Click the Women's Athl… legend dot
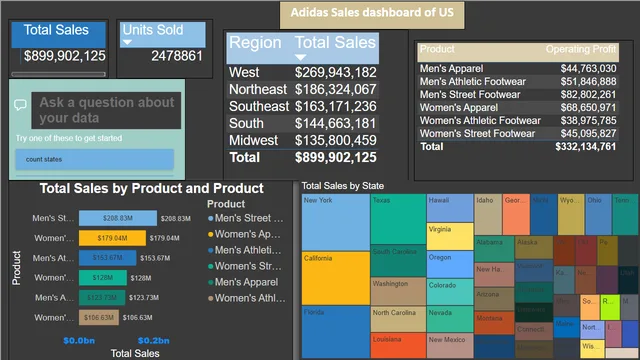Image resolution: width=640 pixels, height=360 pixels. [x=211, y=298]
